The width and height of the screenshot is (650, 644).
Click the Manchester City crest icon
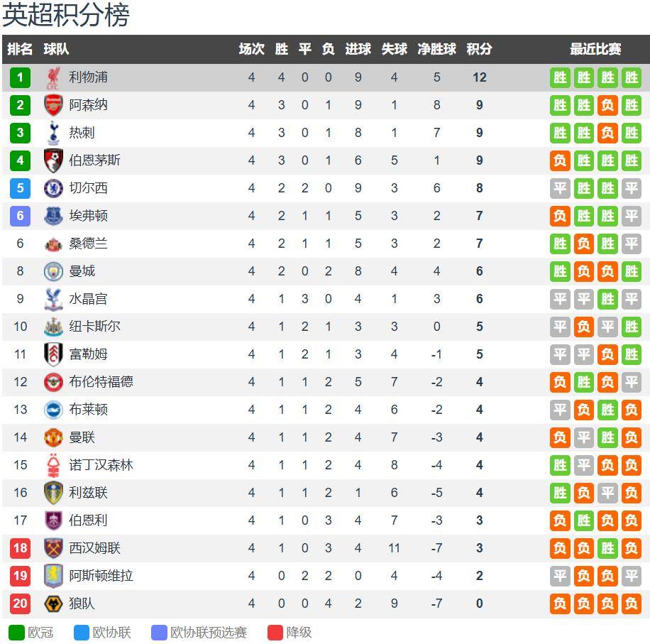54,271
